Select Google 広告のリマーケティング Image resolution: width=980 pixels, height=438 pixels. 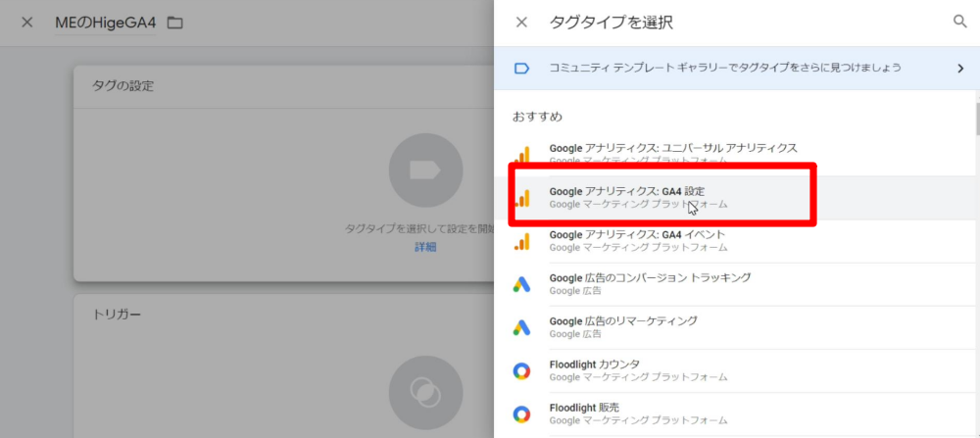coord(733,326)
